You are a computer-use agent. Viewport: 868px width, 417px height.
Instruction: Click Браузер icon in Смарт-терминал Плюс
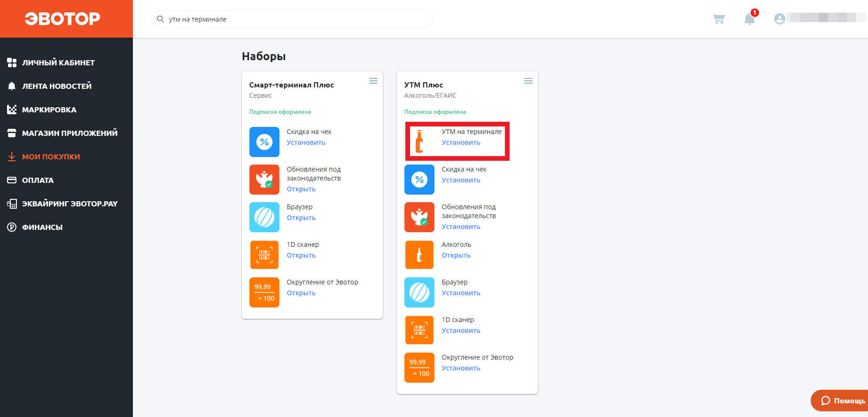pyautogui.click(x=264, y=217)
